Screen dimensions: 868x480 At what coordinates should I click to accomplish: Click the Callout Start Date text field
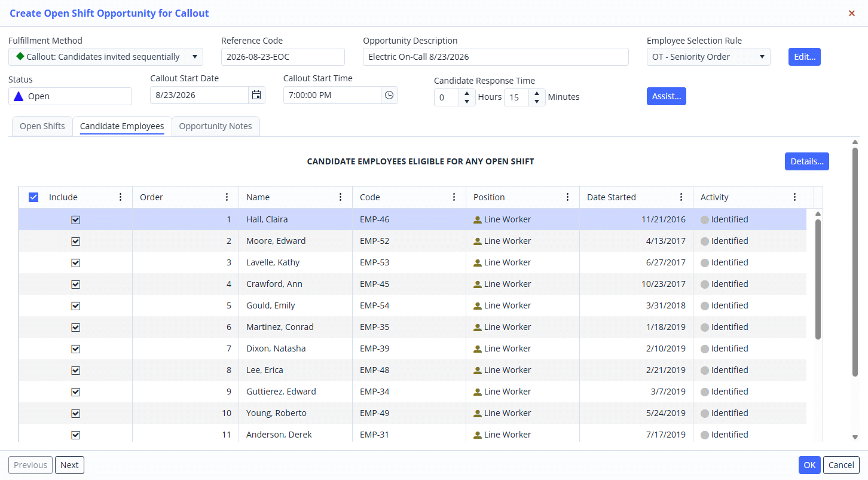coord(200,95)
